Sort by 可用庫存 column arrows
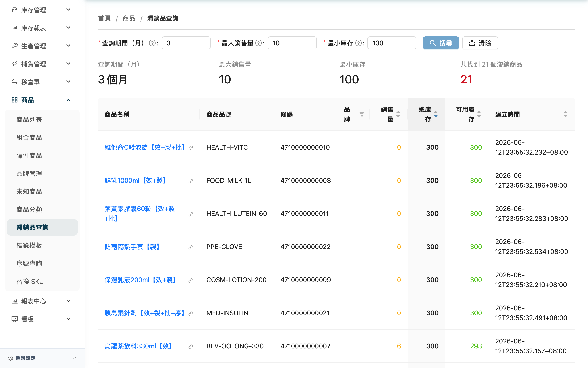This screenshot has height=368, width=588. coord(479,114)
